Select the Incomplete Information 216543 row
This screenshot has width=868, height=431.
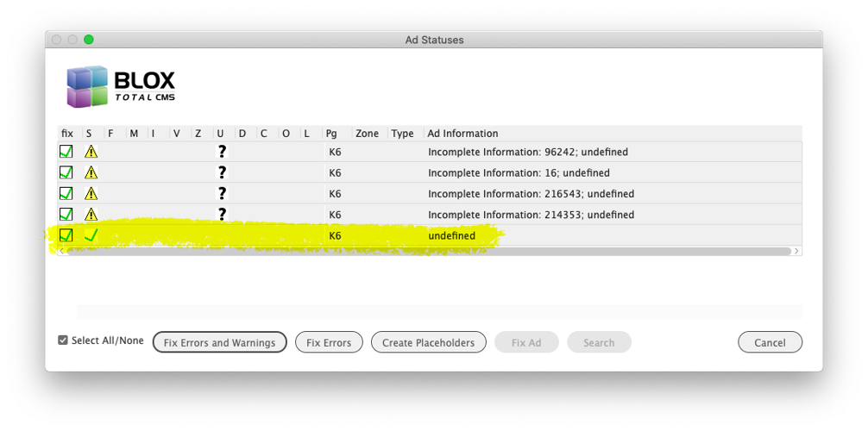coord(531,194)
